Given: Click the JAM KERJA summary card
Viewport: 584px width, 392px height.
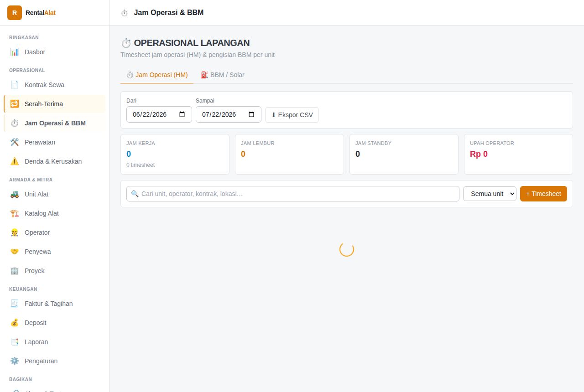Looking at the screenshot, I should tap(175, 154).
